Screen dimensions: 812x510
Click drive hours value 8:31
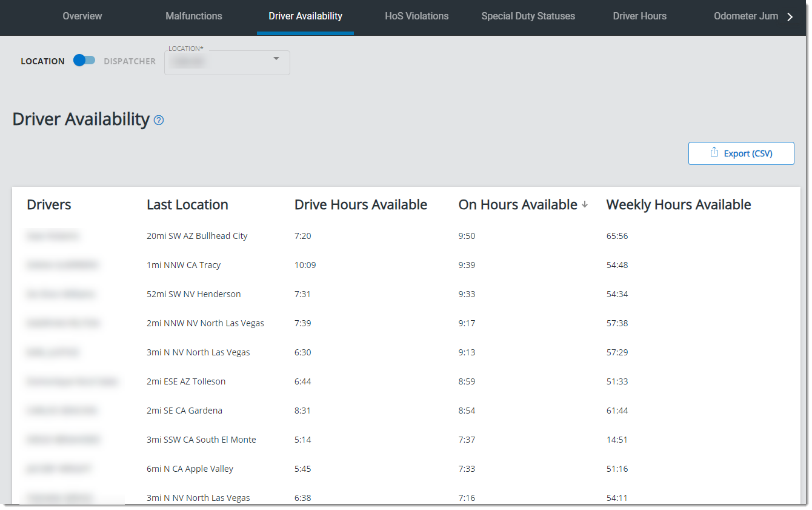coord(303,411)
